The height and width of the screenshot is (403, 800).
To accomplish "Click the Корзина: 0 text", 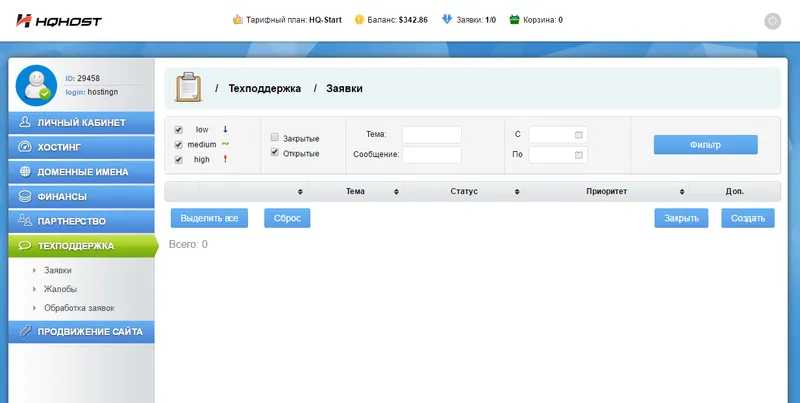I will (x=543, y=20).
